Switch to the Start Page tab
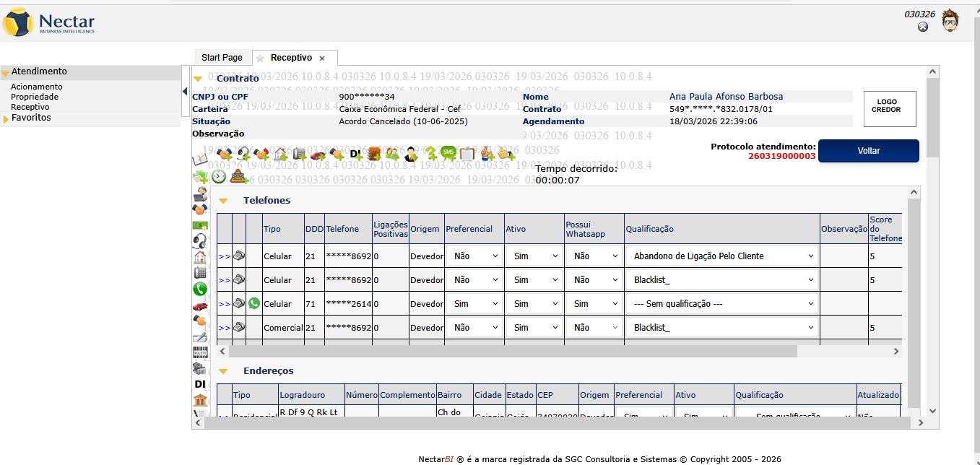The height and width of the screenshot is (465, 980). pyautogui.click(x=222, y=58)
